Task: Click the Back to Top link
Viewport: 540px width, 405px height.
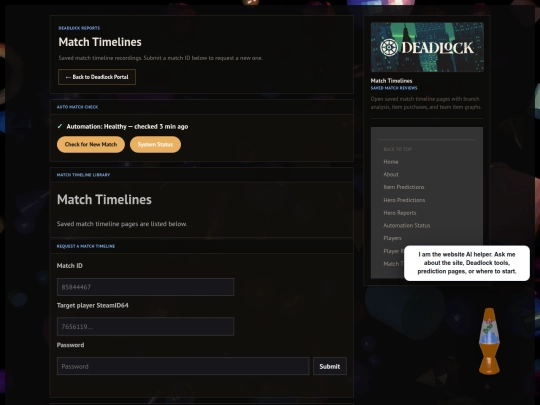Action: pos(397,149)
